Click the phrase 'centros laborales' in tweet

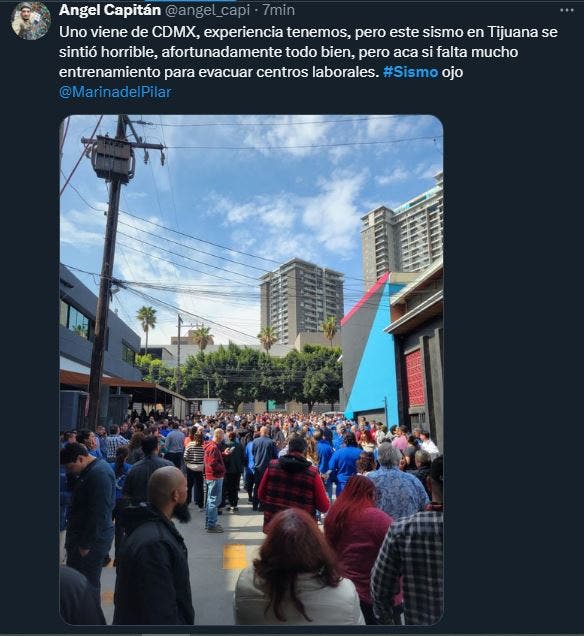(x=317, y=72)
